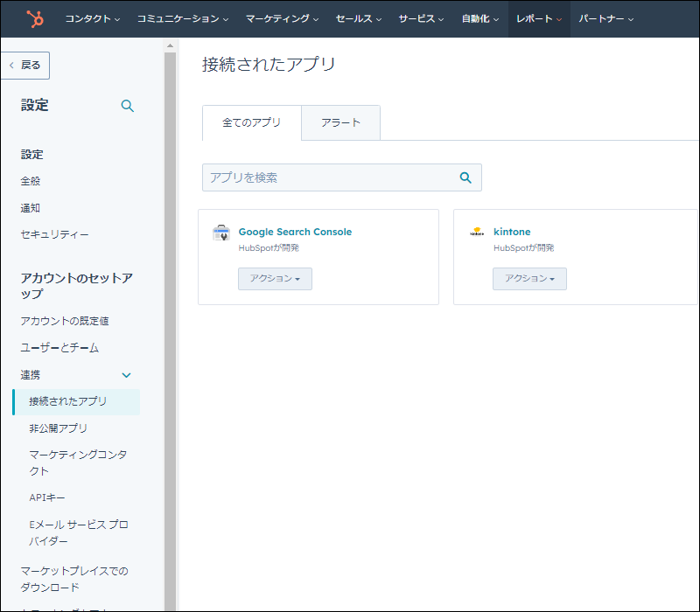This screenshot has height=612, width=700.
Task: Select セキュリティー in settings sidebar
Action: tap(54, 234)
